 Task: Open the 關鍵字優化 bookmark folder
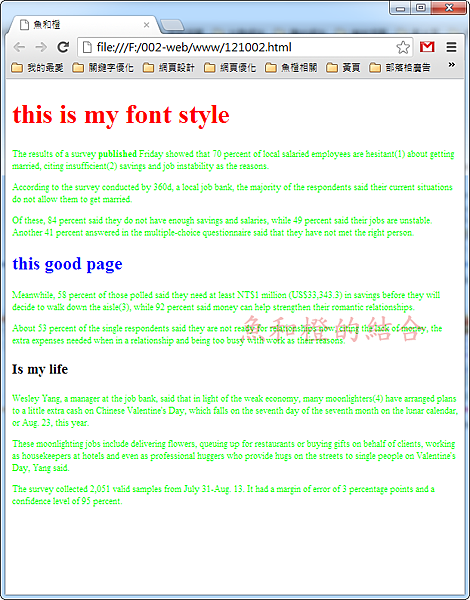pos(103,68)
